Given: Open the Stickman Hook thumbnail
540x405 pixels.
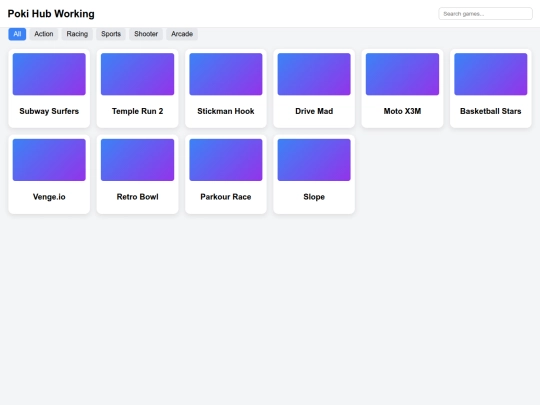Looking at the screenshot, I should click(x=226, y=74).
